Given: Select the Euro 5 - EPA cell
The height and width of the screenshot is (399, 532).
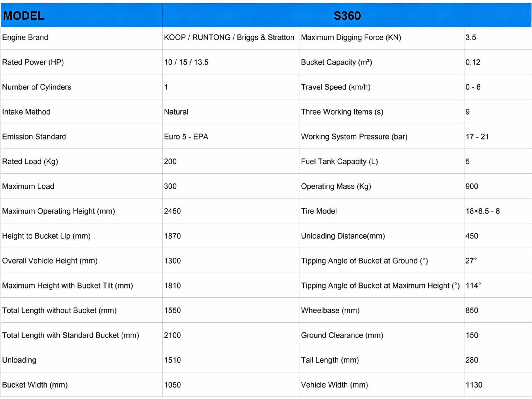Looking at the screenshot, I should click(x=186, y=136).
